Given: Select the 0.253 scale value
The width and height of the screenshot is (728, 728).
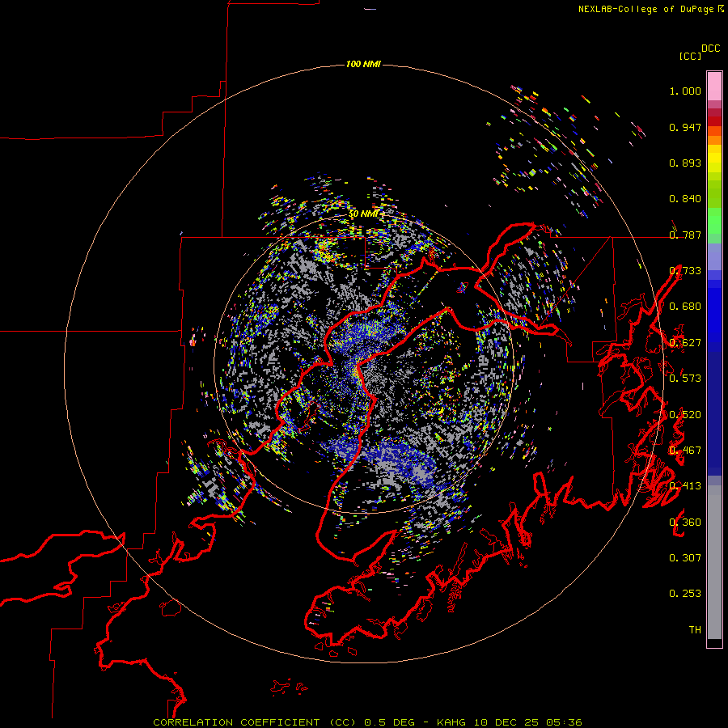Looking at the screenshot, I should tap(685, 594).
